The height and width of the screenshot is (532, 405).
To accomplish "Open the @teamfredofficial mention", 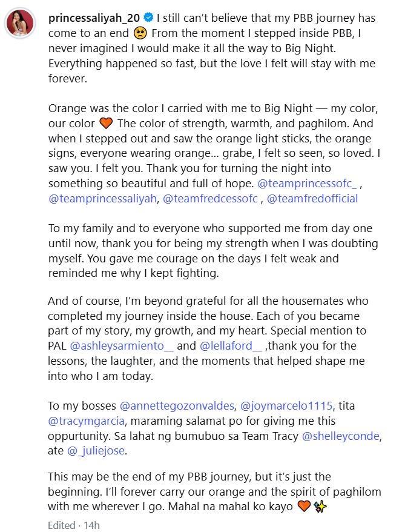I will pos(312,198).
